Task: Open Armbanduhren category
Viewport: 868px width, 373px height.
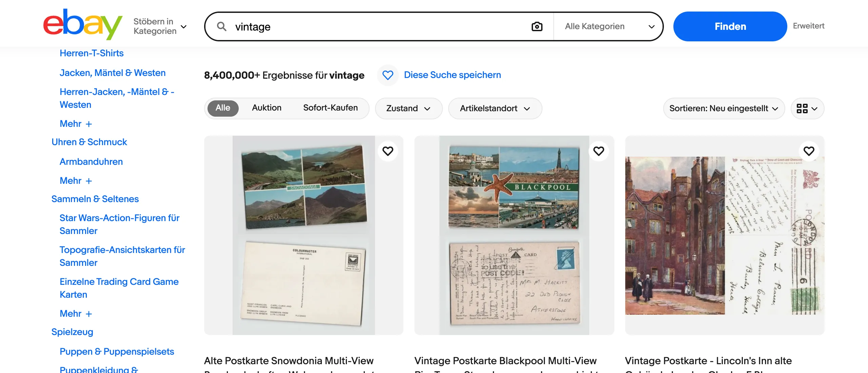Action: (x=91, y=162)
